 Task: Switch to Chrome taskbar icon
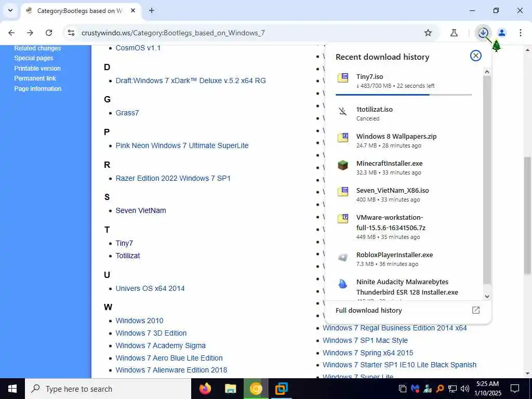pyautogui.click(x=256, y=389)
